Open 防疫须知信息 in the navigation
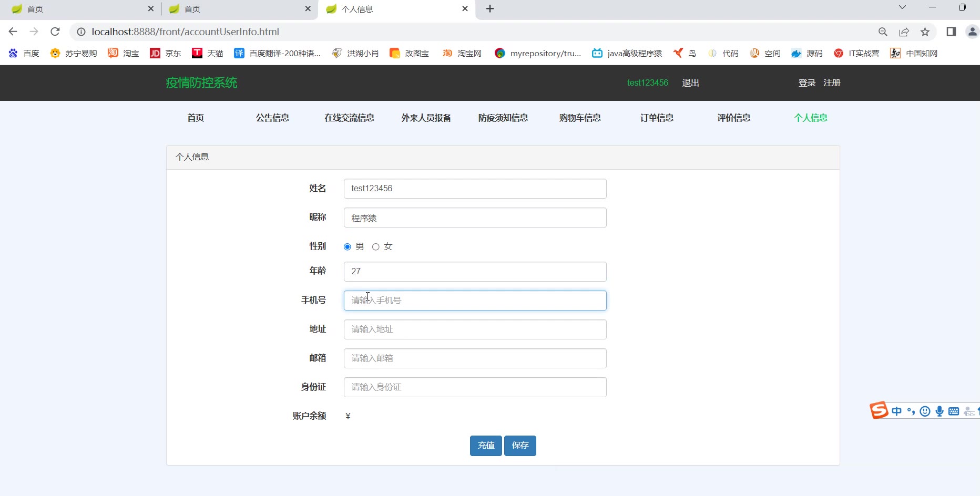Viewport: 980px width, 496px height. tap(503, 118)
